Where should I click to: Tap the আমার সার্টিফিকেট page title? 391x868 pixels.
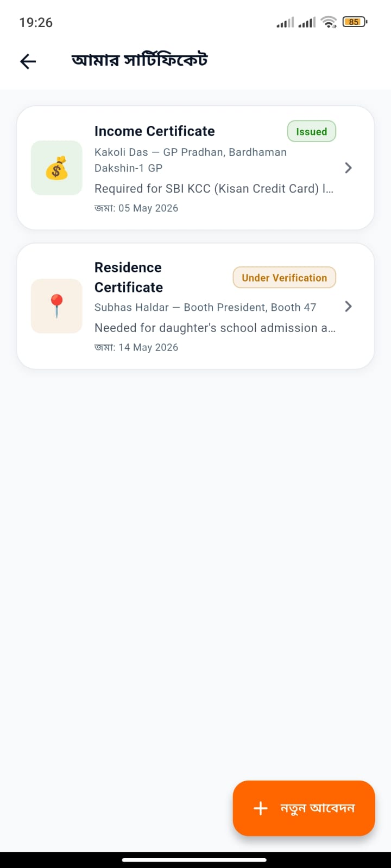coord(140,60)
